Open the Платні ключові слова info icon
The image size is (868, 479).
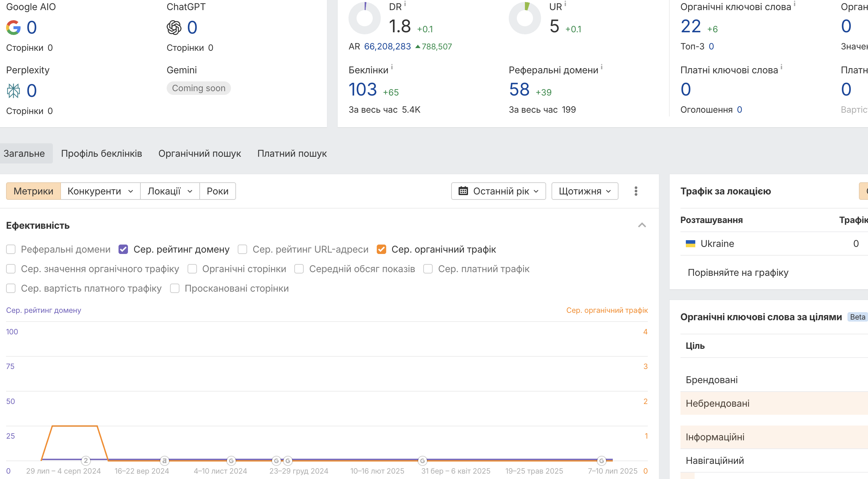click(x=781, y=67)
